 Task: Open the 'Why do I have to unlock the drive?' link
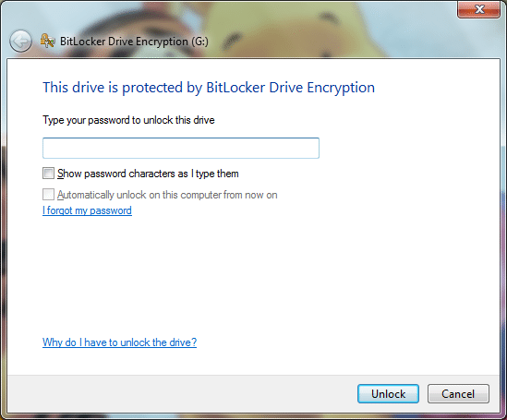tap(119, 342)
